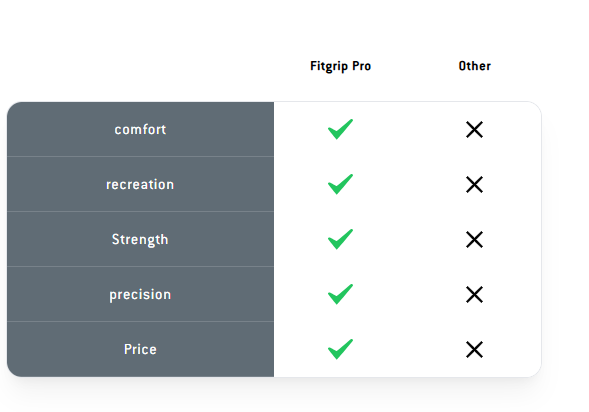Click the Strength row label
Screen dimensions: 589x412
click(140, 240)
